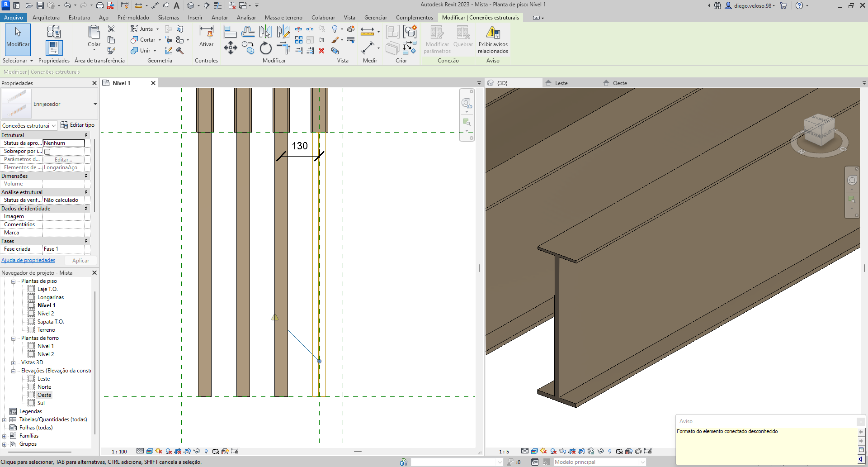Open the Estrutura ribbon tab

tap(79, 18)
